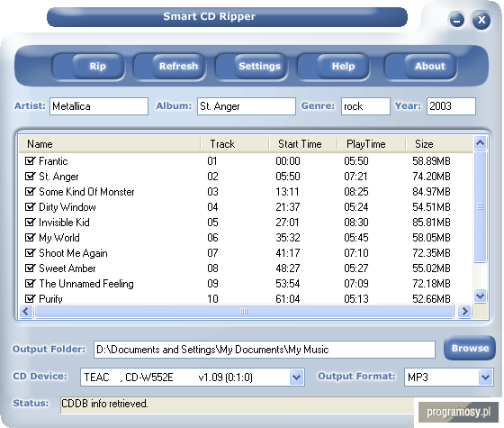
Task: Click the horizontal scroll left arrow
Action: coord(26,311)
